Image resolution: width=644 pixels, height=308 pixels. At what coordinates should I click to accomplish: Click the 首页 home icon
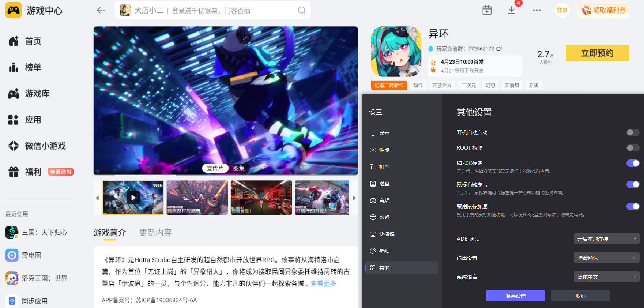[14, 41]
